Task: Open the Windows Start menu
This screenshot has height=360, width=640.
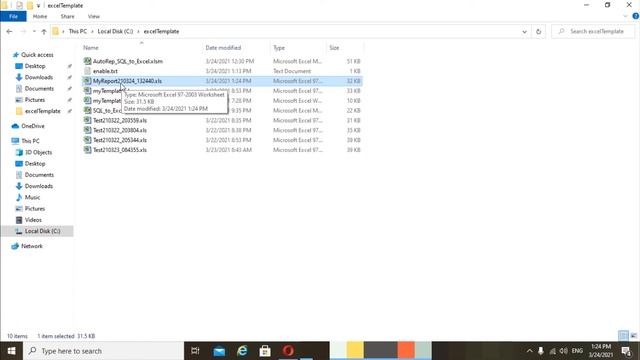Action: point(11,351)
